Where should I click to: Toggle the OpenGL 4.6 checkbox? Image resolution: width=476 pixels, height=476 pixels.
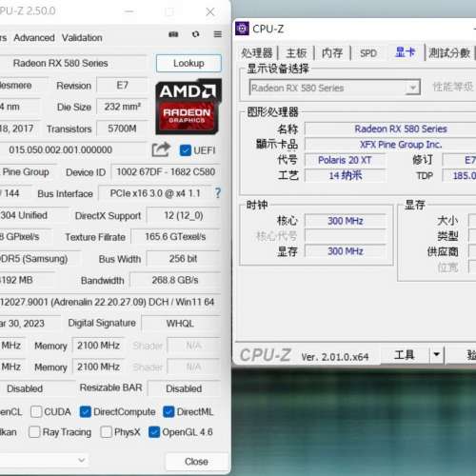tap(154, 432)
